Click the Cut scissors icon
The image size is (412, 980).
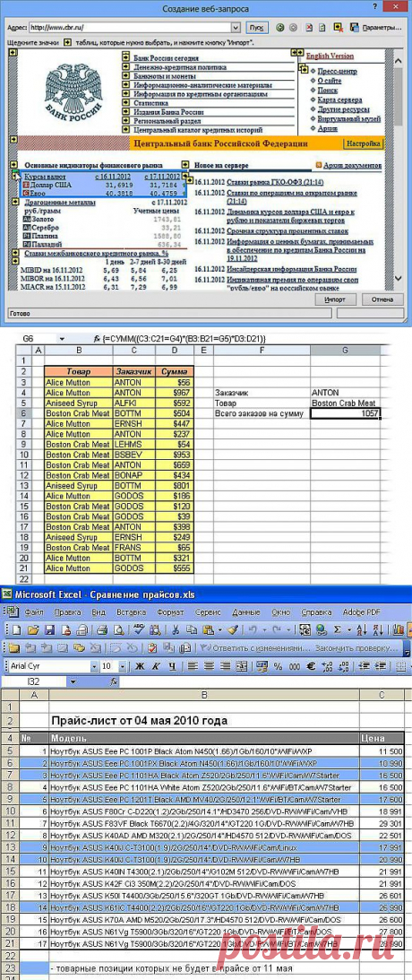pyautogui.click(x=176, y=629)
